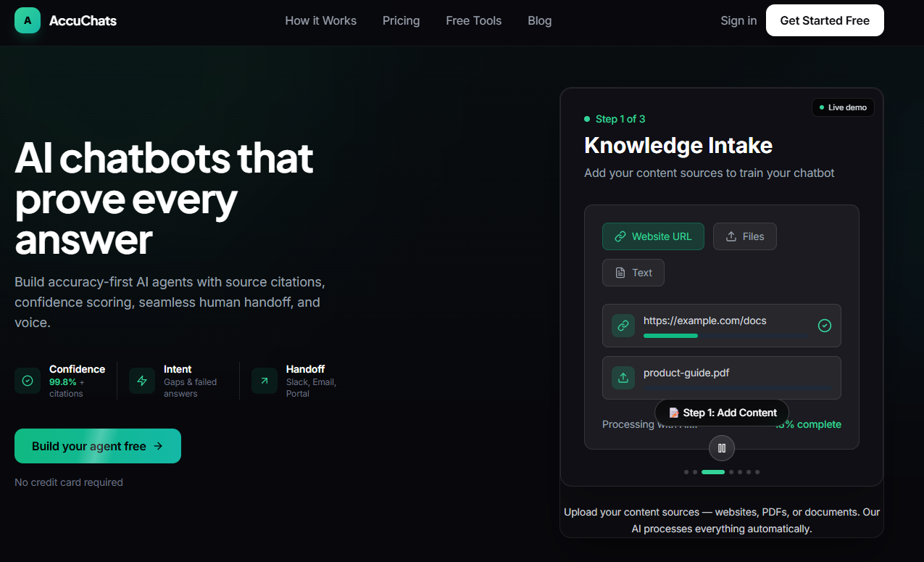
Task: Select the Website URL source tab
Action: coord(653,236)
